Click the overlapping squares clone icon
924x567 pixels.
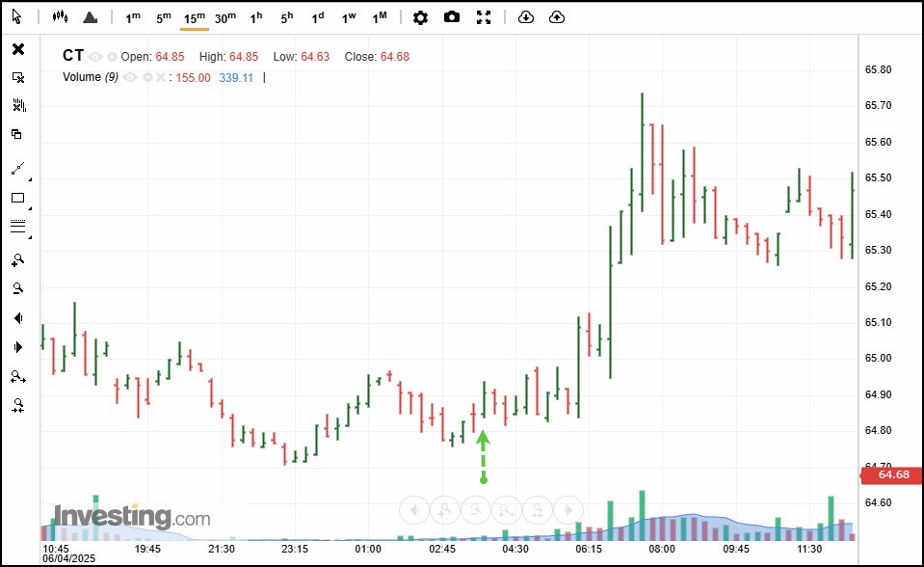(x=16, y=134)
